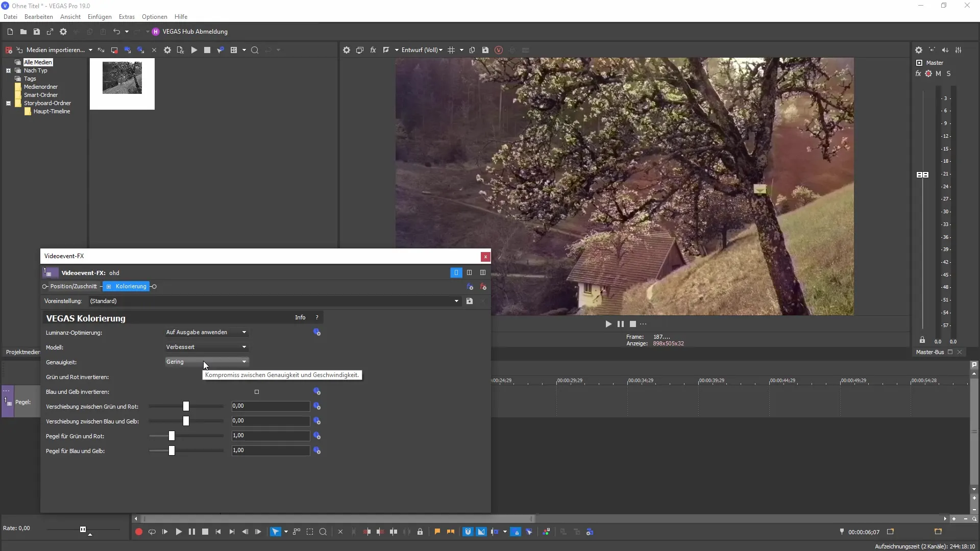
Task: Open the Ansicht menu
Action: (x=70, y=17)
